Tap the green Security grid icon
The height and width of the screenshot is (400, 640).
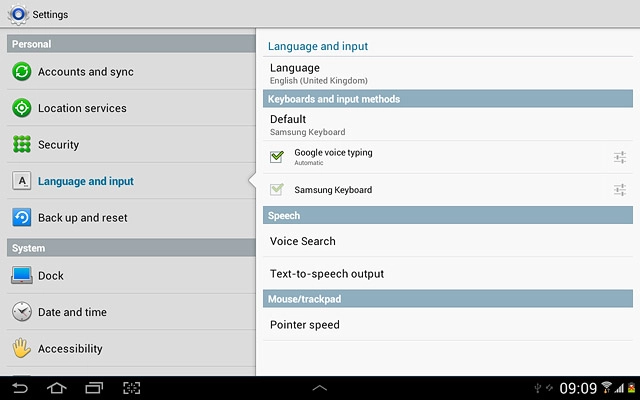21,145
